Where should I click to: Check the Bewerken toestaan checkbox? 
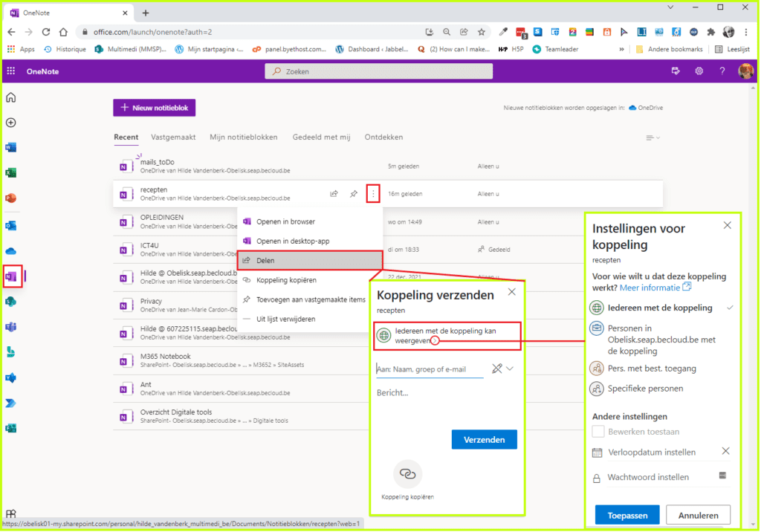(x=598, y=432)
